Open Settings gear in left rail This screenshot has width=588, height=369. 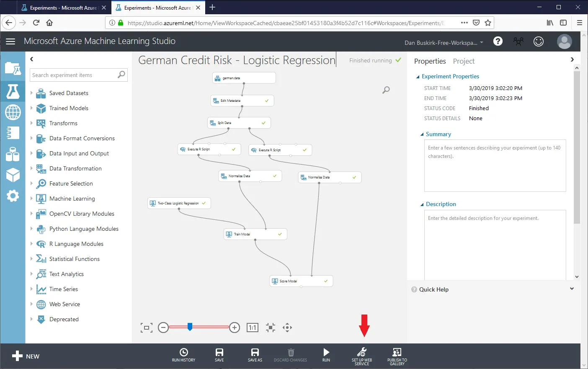[x=13, y=196]
